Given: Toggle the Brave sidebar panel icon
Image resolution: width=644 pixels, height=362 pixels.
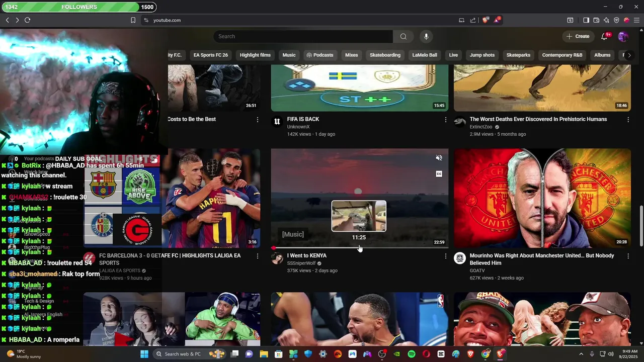Looking at the screenshot, I should [x=586, y=20].
